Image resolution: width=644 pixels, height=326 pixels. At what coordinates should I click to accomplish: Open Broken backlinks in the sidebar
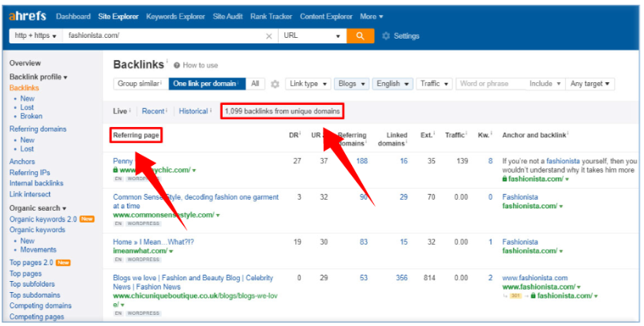pos(32,116)
